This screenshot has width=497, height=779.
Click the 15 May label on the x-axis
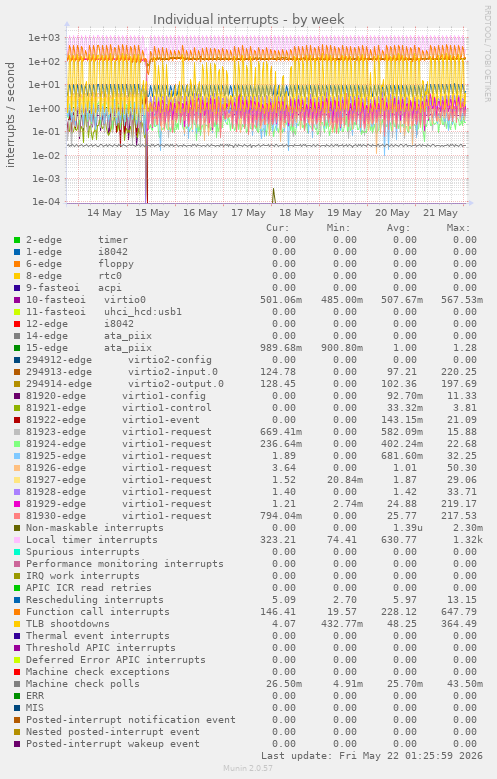tap(153, 213)
